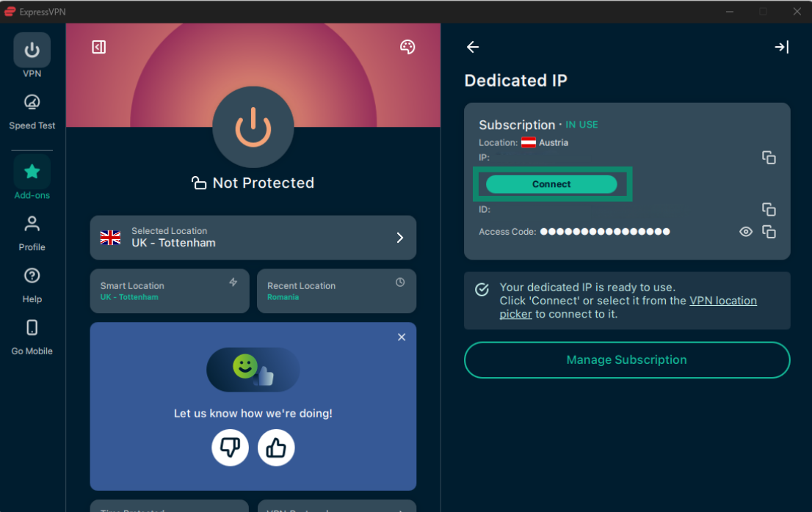Viewport: 812px width, 512px height.
Task: Copy the dedicated IP address
Action: coord(769,158)
